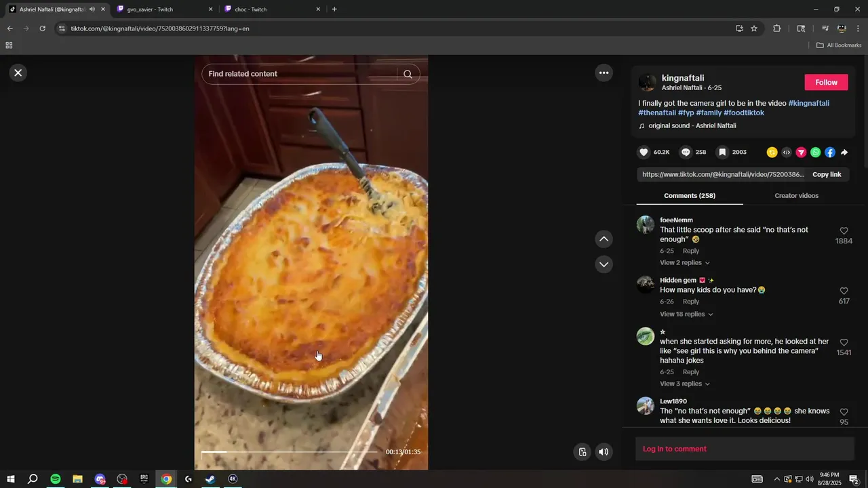This screenshot has height=488, width=868.
Task: Click the address bar URL
Action: pyautogui.click(x=160, y=28)
